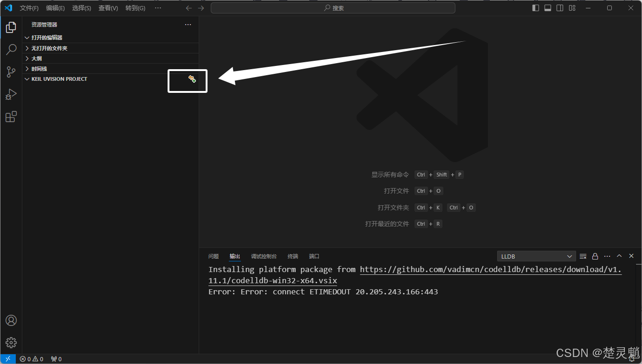Customize layout from title bar icon
The width and height of the screenshot is (642, 364).
[x=572, y=8]
